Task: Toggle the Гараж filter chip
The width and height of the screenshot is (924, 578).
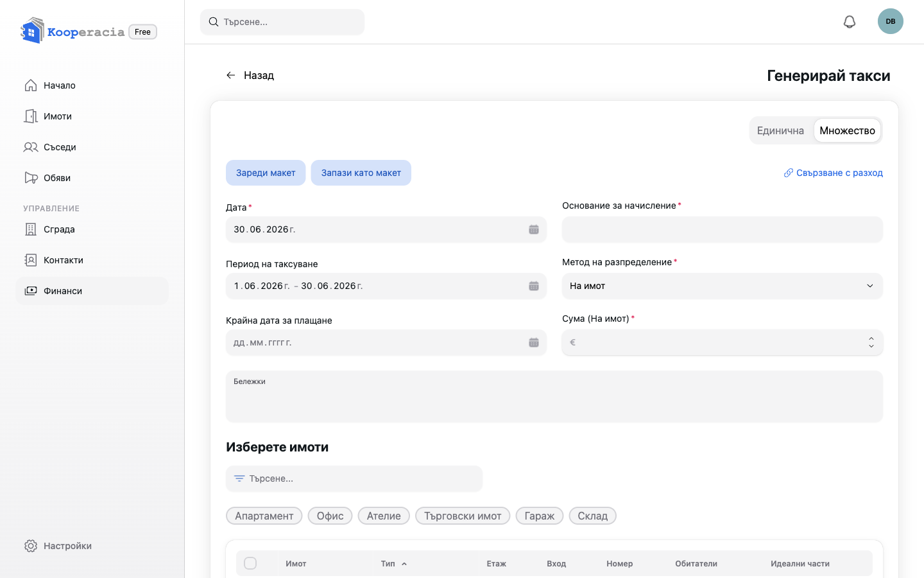Action: (540, 516)
